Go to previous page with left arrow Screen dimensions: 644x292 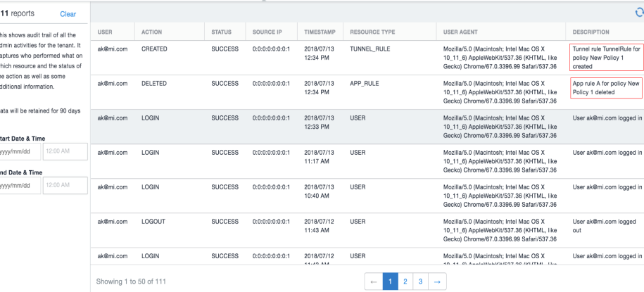click(373, 281)
